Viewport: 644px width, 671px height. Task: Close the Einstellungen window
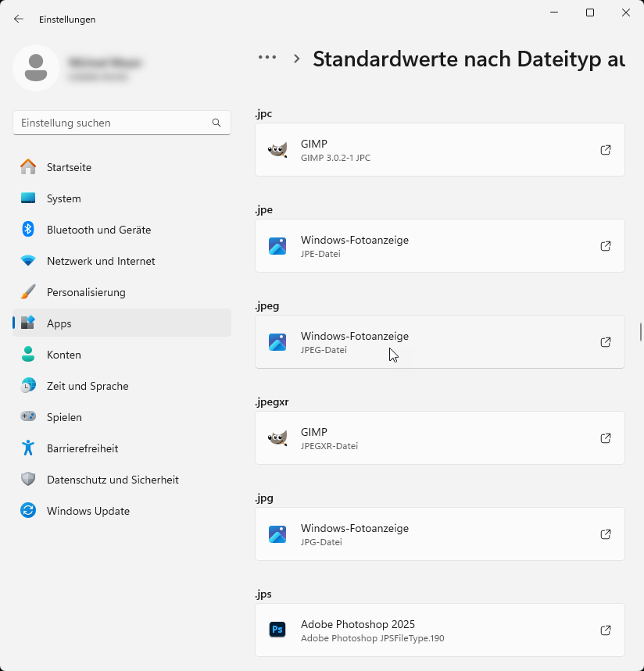(625, 12)
